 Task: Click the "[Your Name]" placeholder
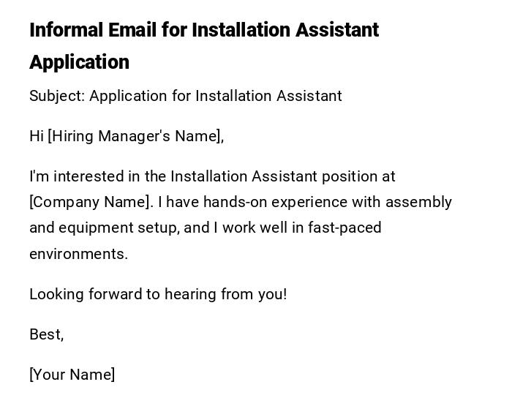(x=72, y=375)
